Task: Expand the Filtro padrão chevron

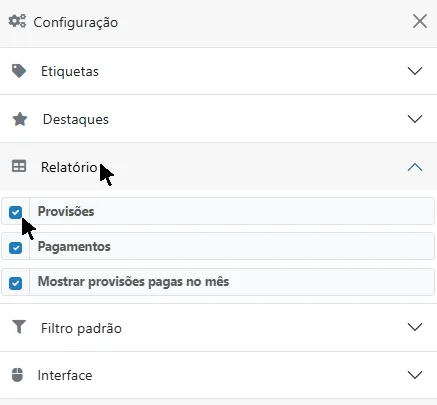Action: pos(415,327)
